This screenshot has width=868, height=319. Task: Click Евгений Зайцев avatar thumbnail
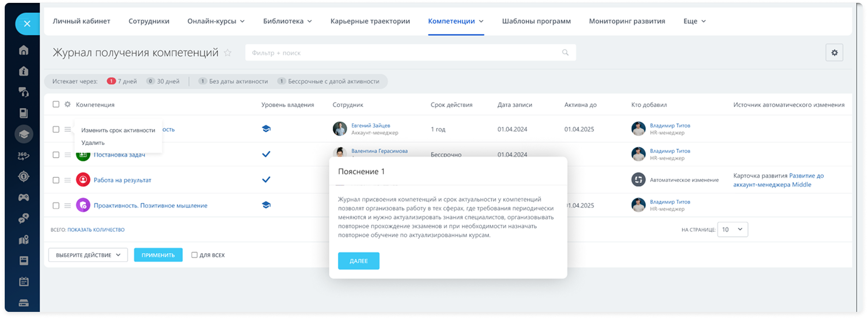click(340, 129)
